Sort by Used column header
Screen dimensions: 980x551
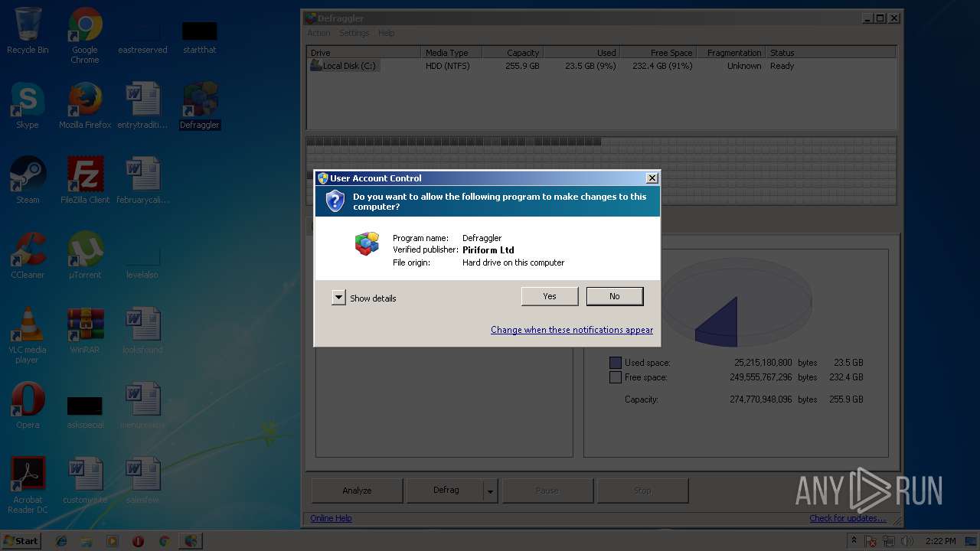click(x=581, y=53)
